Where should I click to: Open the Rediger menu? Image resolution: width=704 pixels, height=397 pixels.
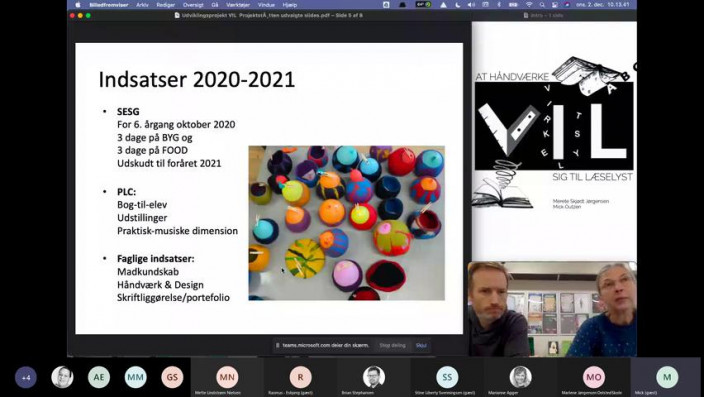[x=166, y=4]
